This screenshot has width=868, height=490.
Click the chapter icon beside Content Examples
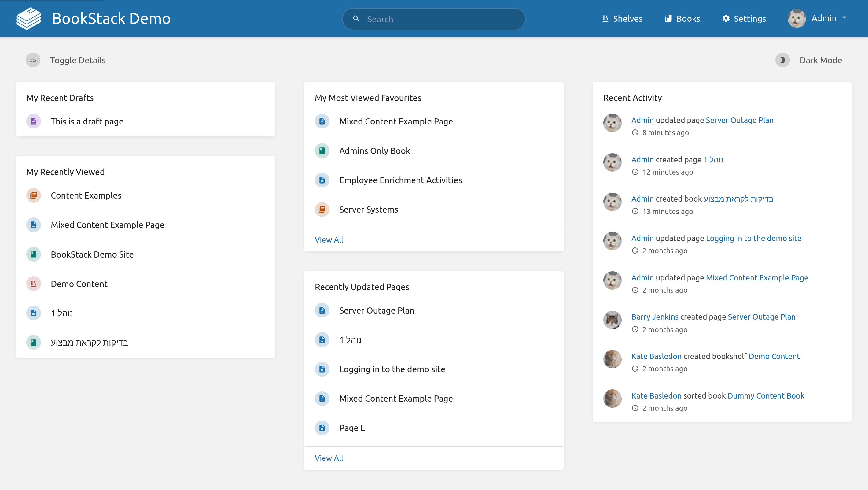pyautogui.click(x=33, y=195)
